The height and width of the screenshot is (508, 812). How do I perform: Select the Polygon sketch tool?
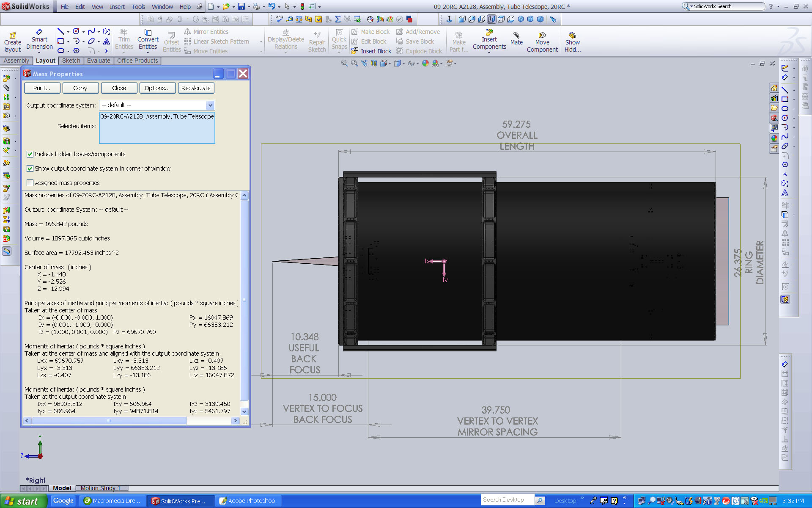76,51
